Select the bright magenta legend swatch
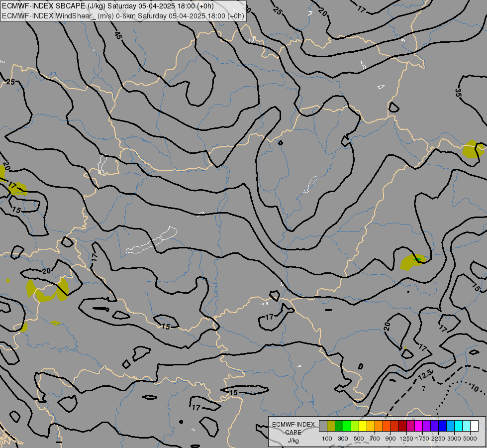The width and height of the screenshot is (487, 448). coord(418,426)
